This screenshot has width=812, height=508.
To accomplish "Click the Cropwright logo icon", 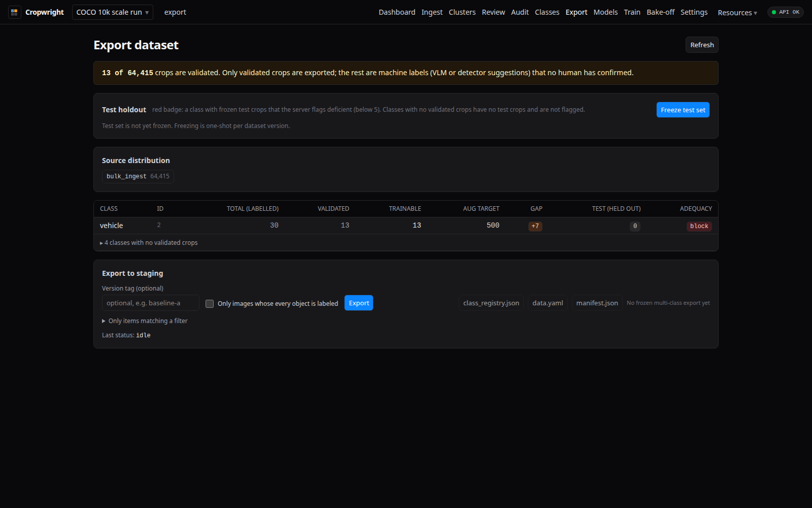I will [14, 12].
